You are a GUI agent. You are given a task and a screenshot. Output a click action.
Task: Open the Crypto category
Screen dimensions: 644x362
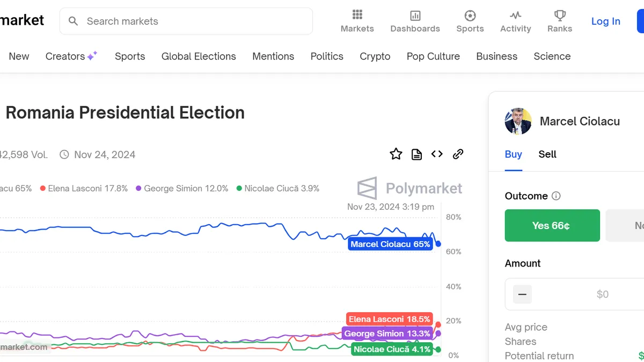[375, 56]
